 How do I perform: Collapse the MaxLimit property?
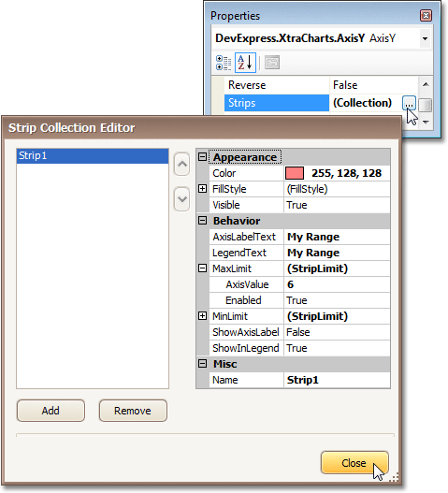click(x=202, y=268)
